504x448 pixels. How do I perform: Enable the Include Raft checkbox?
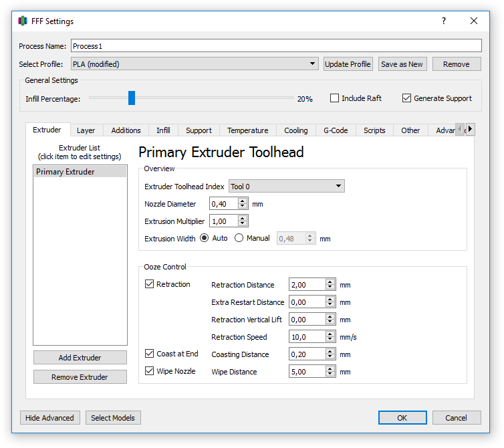pos(335,98)
